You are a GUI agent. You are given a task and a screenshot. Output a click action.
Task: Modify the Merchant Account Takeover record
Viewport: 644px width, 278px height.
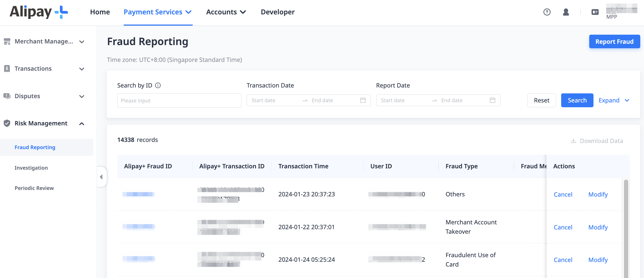[x=598, y=227]
